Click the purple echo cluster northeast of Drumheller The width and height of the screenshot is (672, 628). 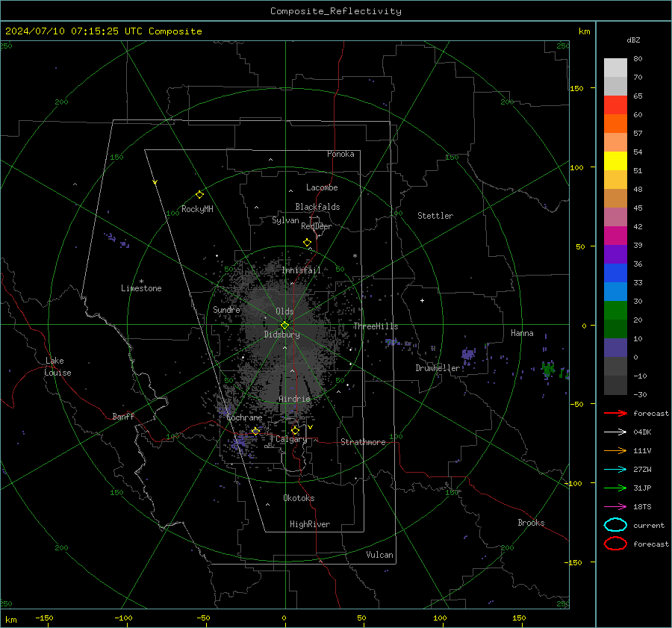(x=468, y=355)
